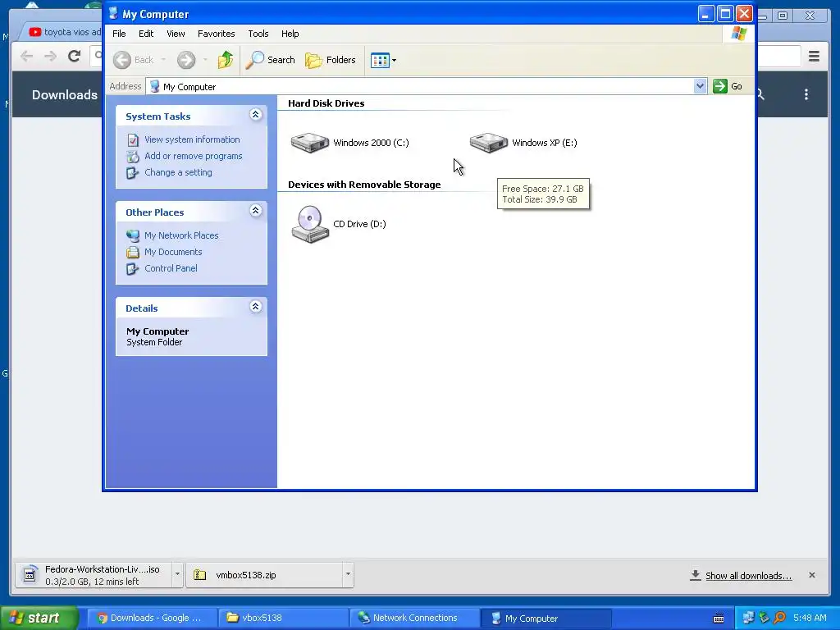
Task: Open the Favorites menu
Action: coord(217,34)
